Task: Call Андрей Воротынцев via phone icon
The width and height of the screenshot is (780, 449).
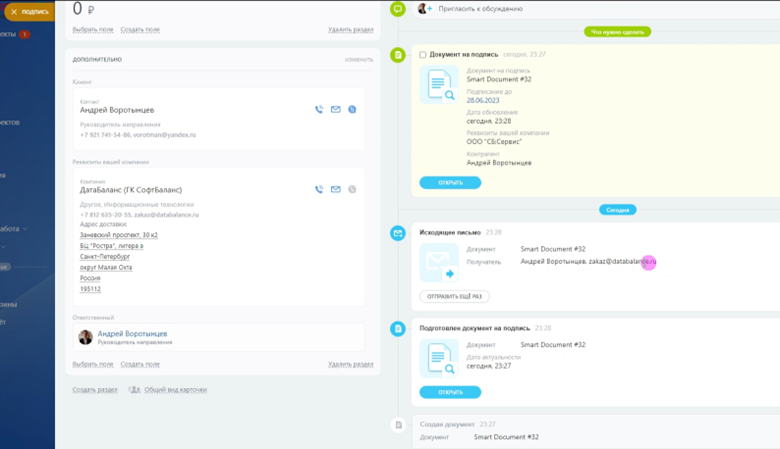Action: pyautogui.click(x=319, y=109)
